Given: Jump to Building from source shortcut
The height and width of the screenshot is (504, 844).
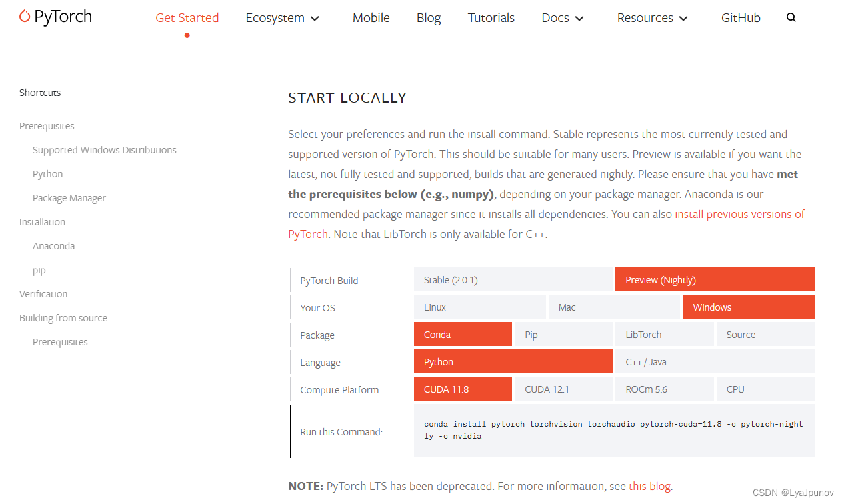Looking at the screenshot, I should coord(63,318).
